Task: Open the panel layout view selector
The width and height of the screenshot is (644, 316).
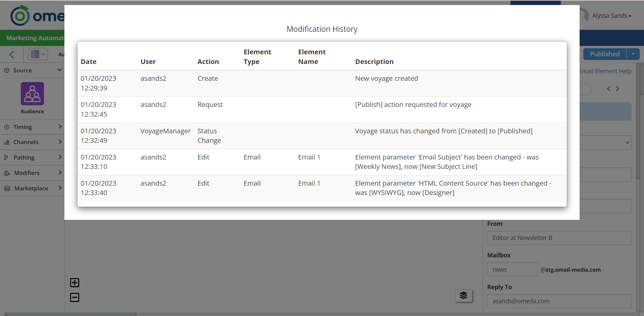Action: point(38,54)
